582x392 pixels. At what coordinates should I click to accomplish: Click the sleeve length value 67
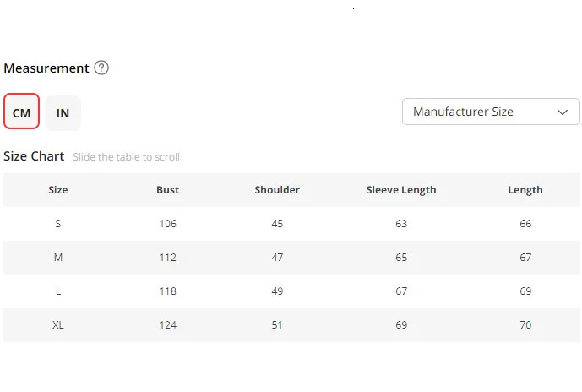(x=401, y=291)
